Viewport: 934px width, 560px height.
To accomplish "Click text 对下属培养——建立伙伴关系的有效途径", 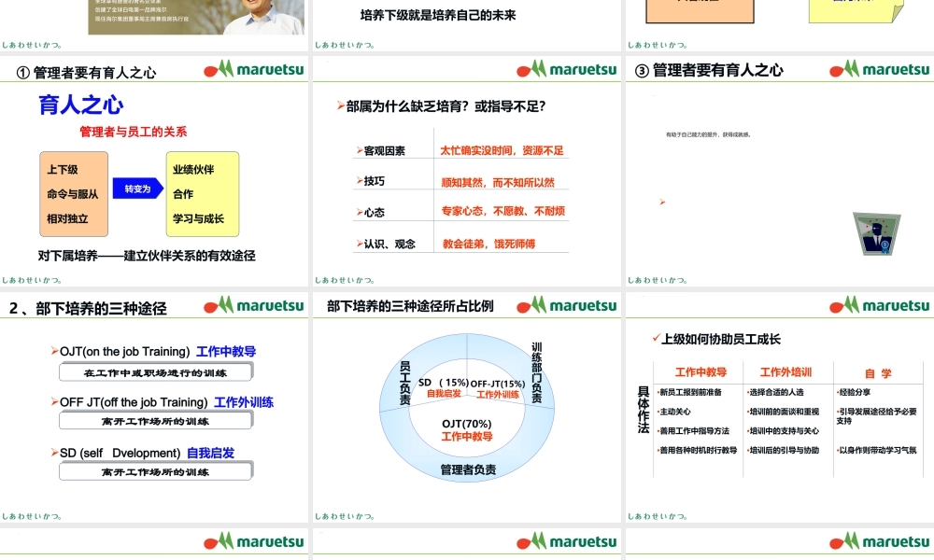I will click(147, 256).
